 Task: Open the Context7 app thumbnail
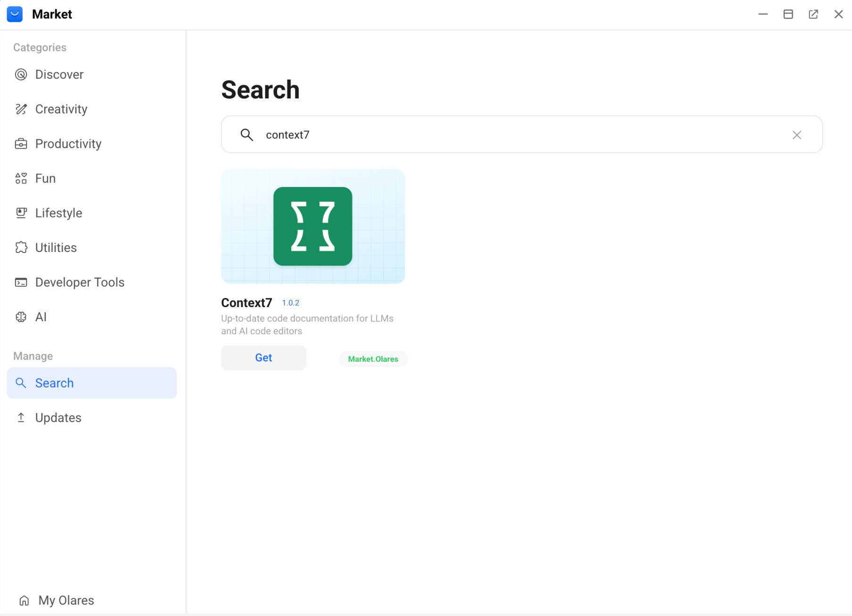[x=313, y=227]
